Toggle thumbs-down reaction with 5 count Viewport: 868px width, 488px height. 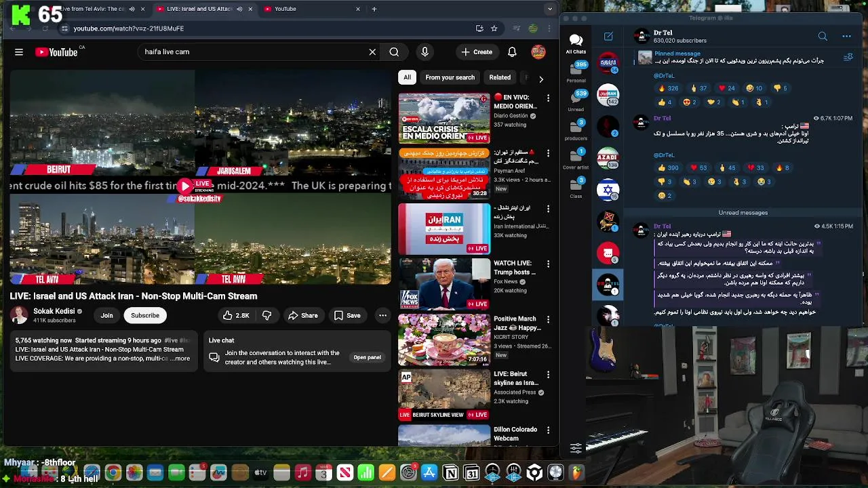coord(780,88)
